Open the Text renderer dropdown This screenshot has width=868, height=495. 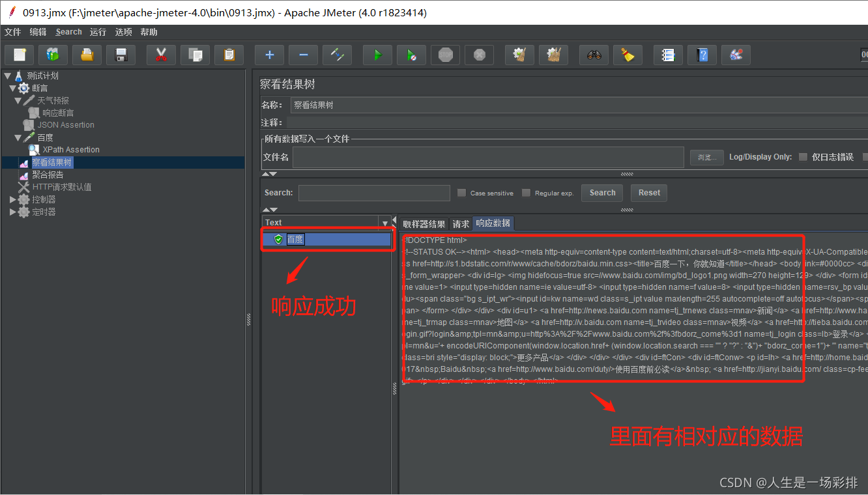pos(384,223)
